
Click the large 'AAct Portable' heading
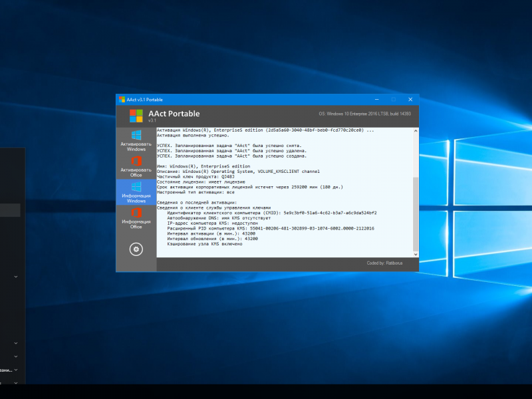[174, 114]
